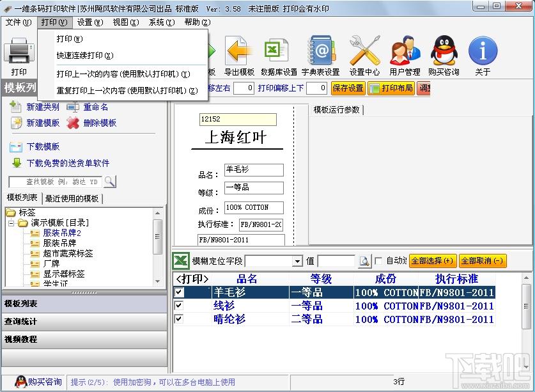This screenshot has width=535, height=392.
Task: Click 全部取消(-) button
Action: tap(483, 261)
